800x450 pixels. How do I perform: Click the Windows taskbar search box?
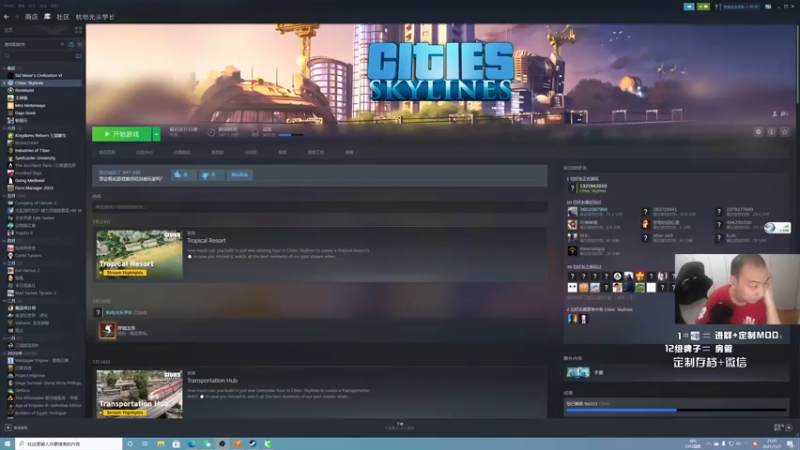(x=69, y=444)
